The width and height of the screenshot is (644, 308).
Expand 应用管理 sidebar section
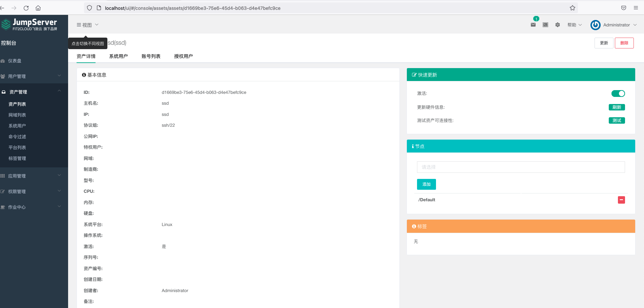tap(34, 176)
